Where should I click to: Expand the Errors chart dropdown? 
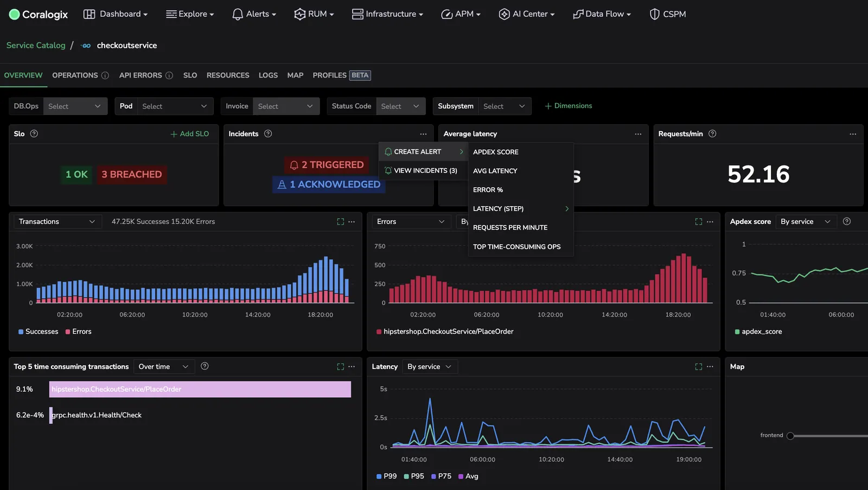click(411, 221)
